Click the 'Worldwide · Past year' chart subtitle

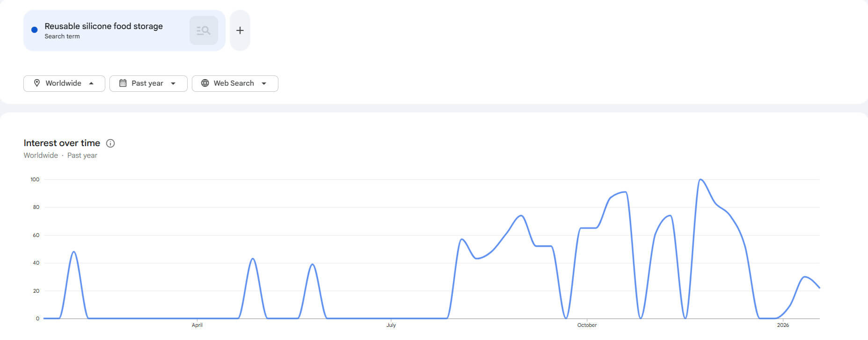[60, 155]
